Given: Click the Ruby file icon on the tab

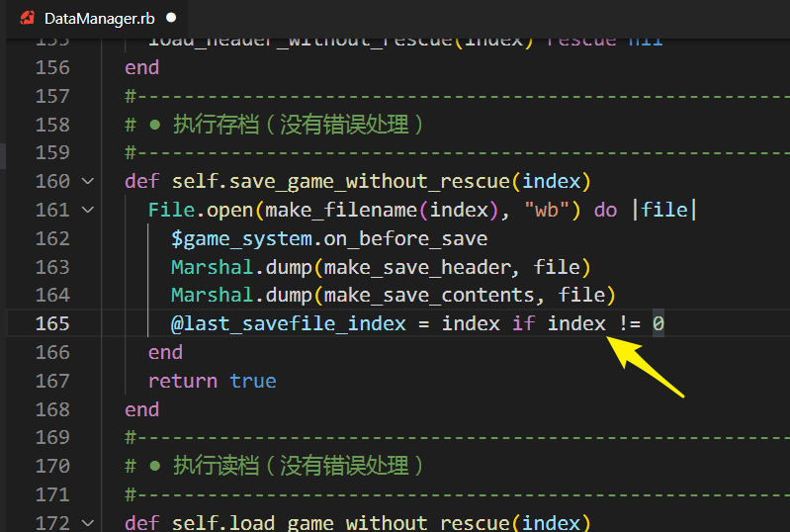Looking at the screenshot, I should tap(28, 19).
